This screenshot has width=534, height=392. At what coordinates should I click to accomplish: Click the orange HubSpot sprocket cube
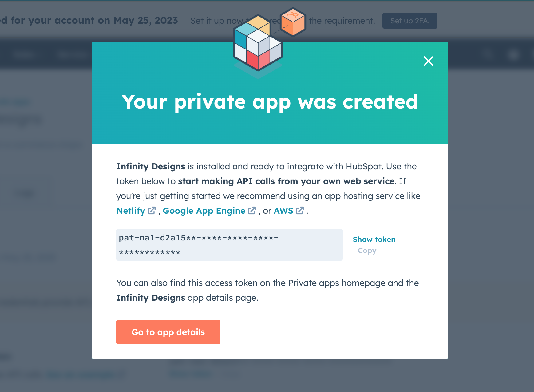pyautogui.click(x=293, y=22)
